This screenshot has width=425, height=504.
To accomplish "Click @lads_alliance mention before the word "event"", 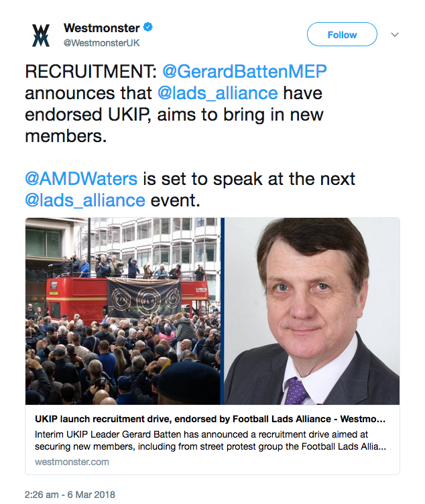I will click(x=85, y=200).
